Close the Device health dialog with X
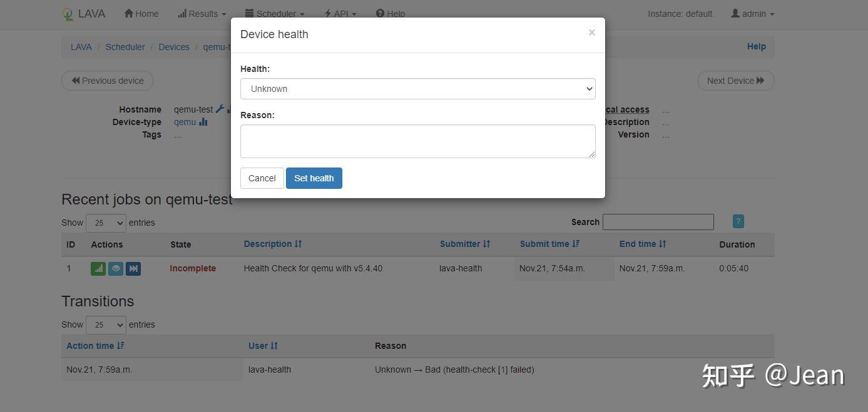Image resolution: width=868 pixels, height=412 pixels. pos(591,33)
